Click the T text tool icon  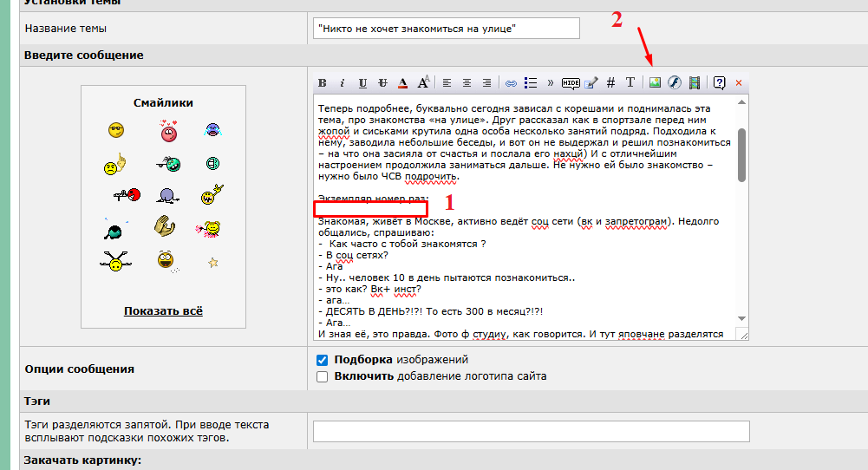[630, 82]
